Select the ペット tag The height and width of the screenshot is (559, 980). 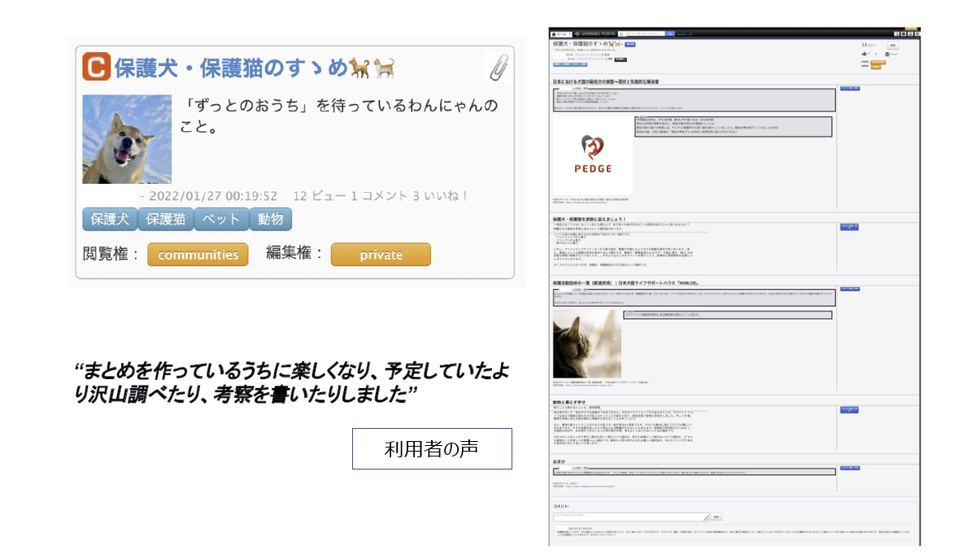[221, 220]
